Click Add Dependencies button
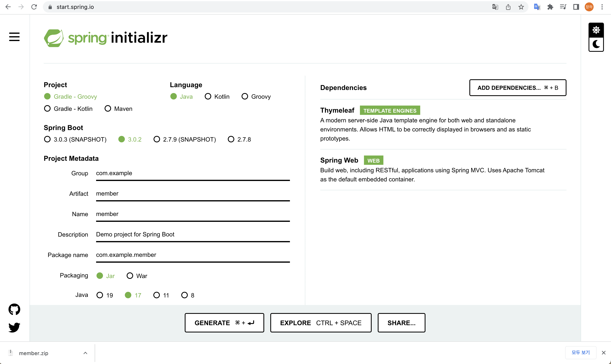Viewport: 611px width, 364px height. [x=518, y=88]
